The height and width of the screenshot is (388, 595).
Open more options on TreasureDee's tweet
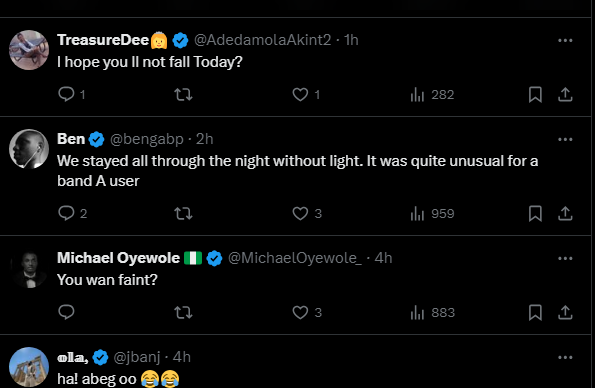(565, 40)
